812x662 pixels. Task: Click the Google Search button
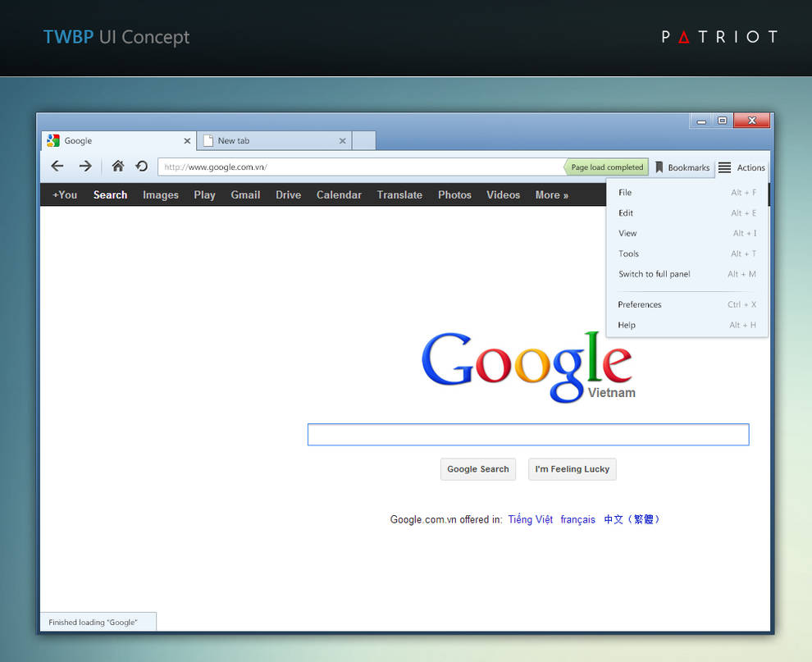(478, 469)
